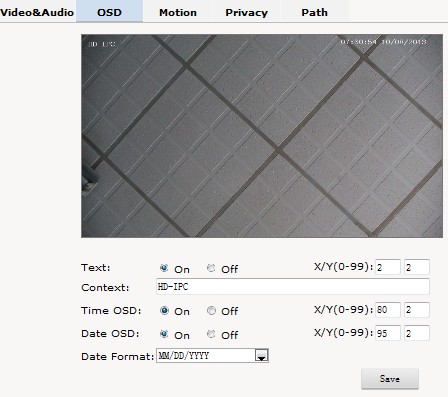This screenshot has height=397, width=448.
Task: Click the Text Y position field
Action: pyautogui.click(x=417, y=267)
